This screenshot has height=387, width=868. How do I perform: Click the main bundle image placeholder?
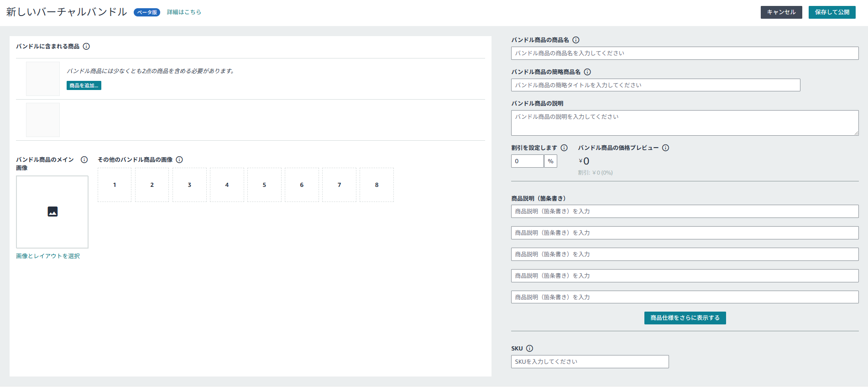tap(52, 212)
